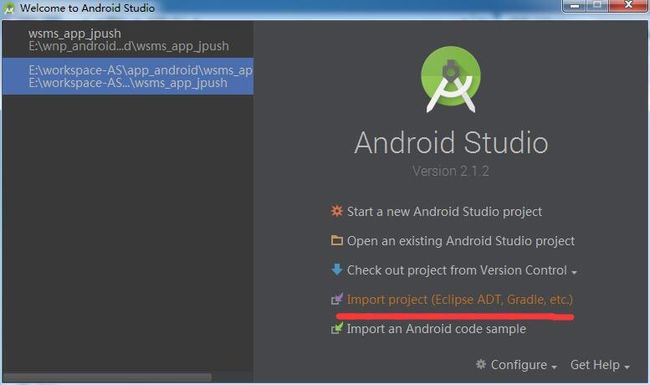
Task: Check out project from Version Control
Action: 457,270
